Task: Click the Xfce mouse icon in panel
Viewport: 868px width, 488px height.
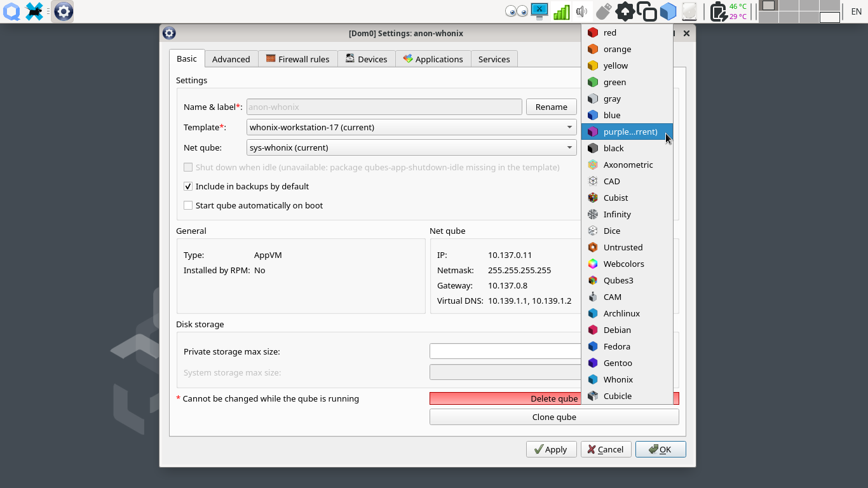Action: click(34, 11)
